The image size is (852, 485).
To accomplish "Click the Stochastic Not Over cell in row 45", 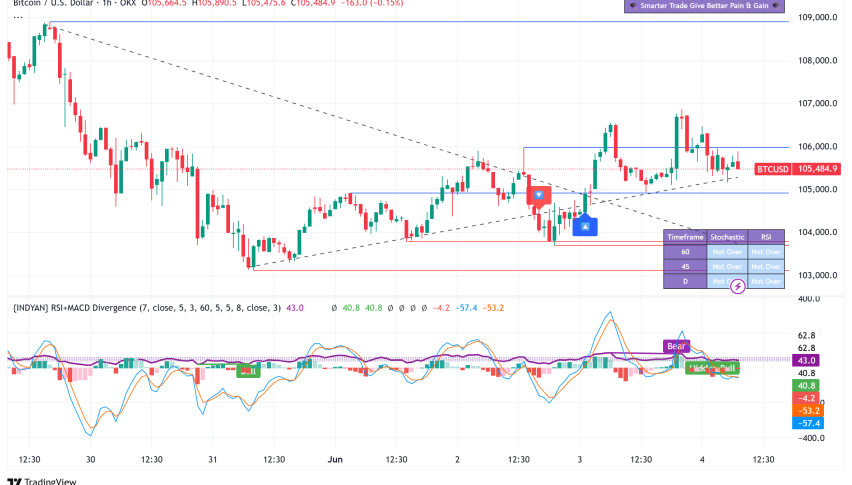I will tap(727, 266).
